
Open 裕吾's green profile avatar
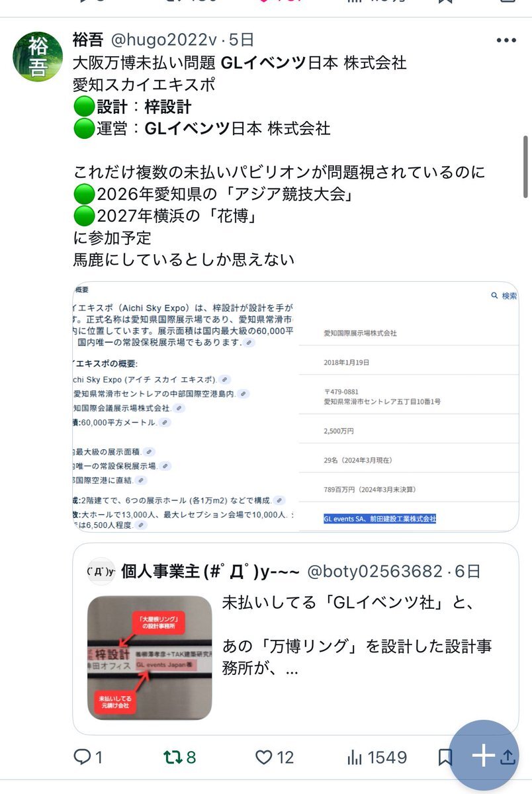(x=38, y=56)
